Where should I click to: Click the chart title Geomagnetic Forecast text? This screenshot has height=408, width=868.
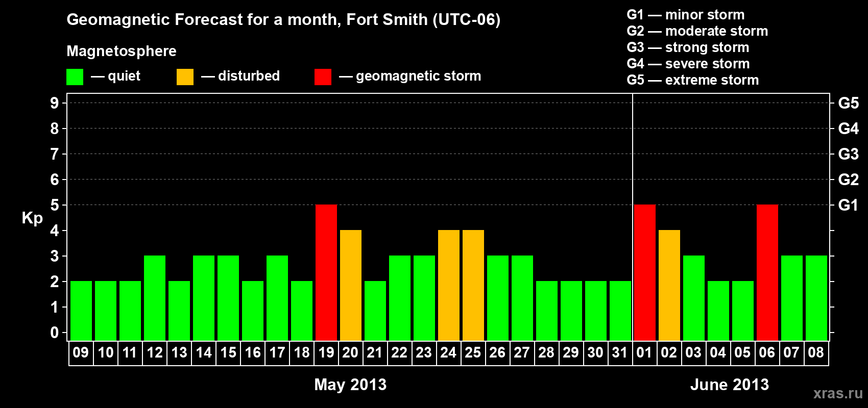pyautogui.click(x=283, y=20)
